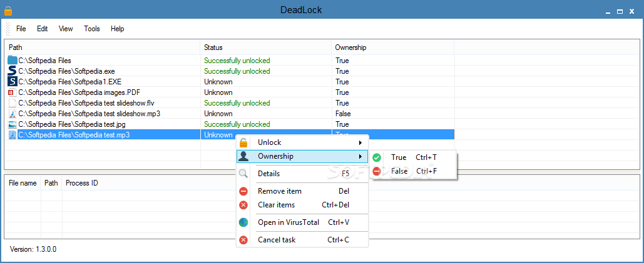Open the View menu
The height and width of the screenshot is (263, 644).
(x=66, y=29)
